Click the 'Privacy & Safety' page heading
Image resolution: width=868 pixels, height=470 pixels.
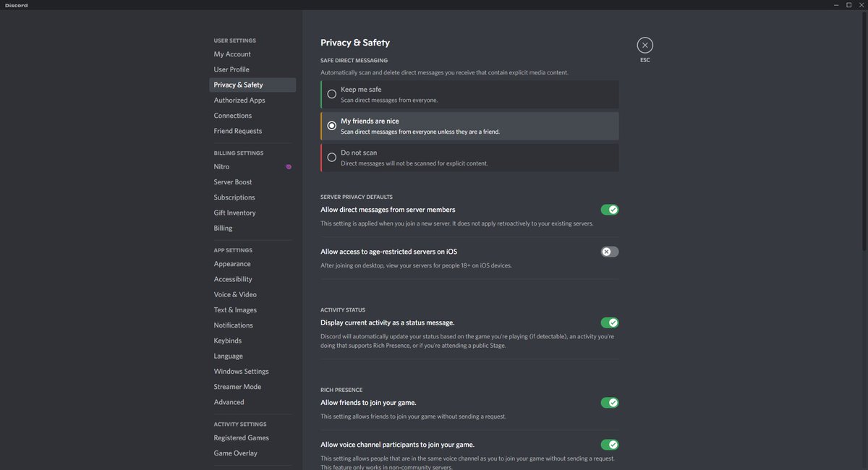pyautogui.click(x=355, y=43)
